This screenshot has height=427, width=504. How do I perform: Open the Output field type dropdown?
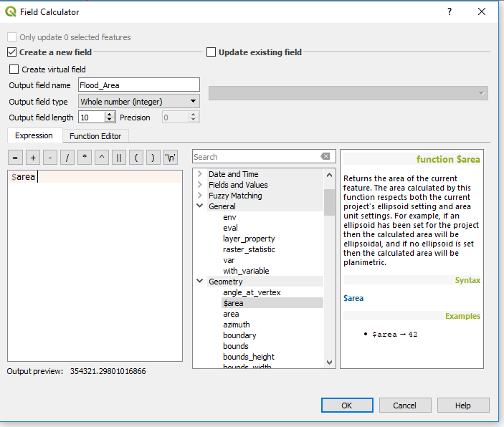(x=138, y=102)
